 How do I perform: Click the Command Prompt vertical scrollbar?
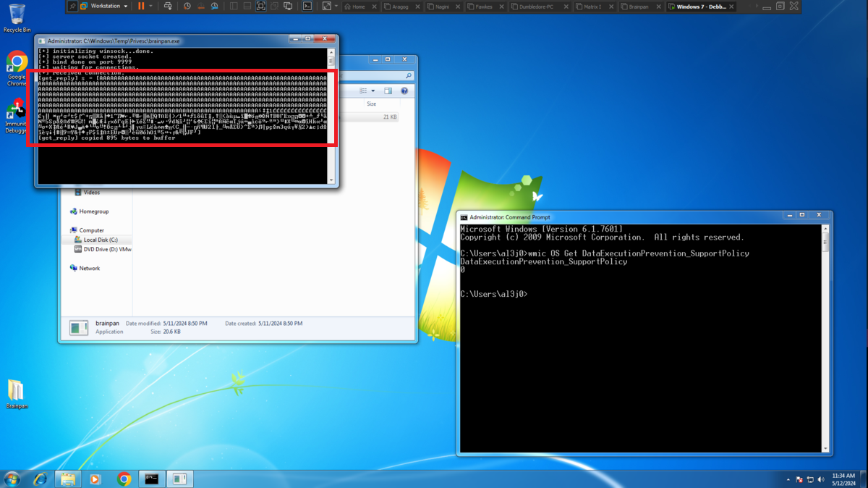pos(825,338)
